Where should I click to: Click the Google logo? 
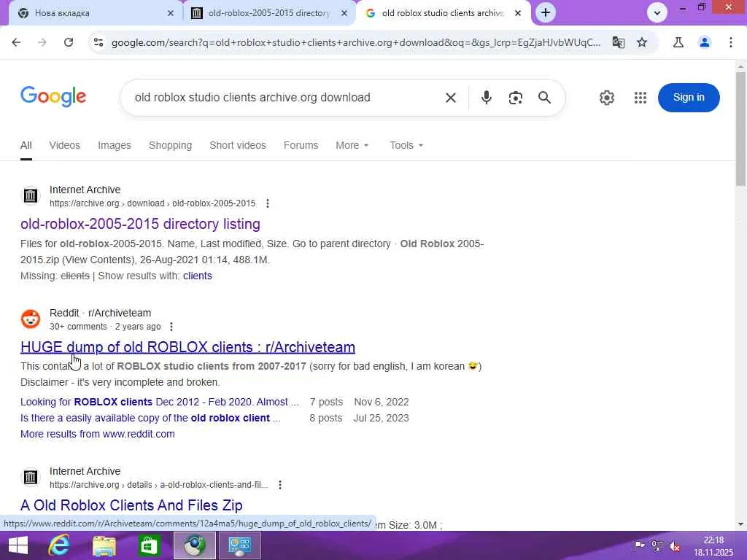click(53, 97)
